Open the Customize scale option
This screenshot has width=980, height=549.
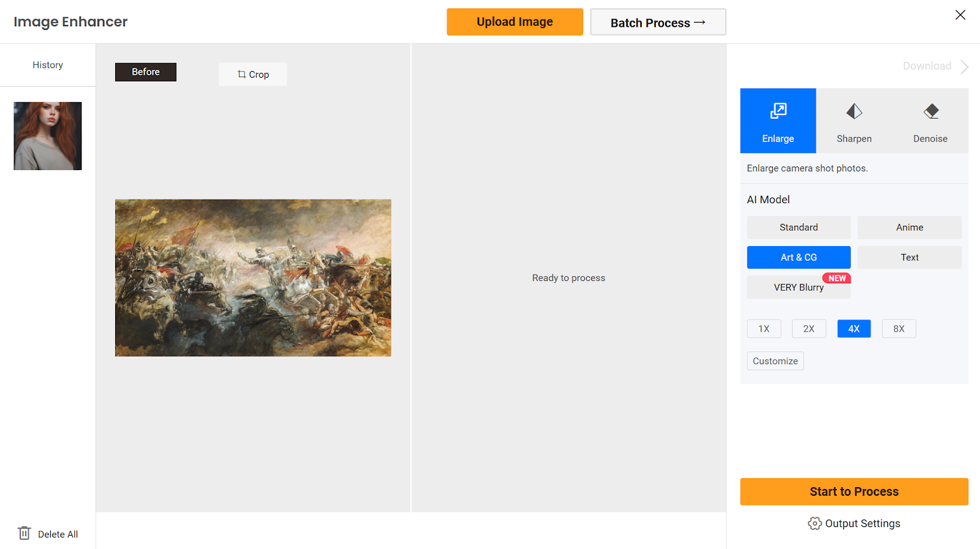coord(775,361)
